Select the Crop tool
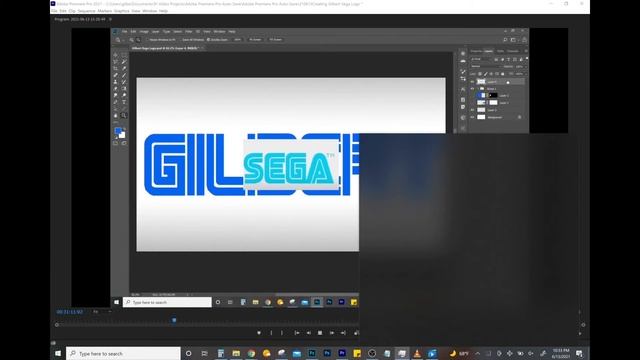640x360 pixels. click(115, 69)
